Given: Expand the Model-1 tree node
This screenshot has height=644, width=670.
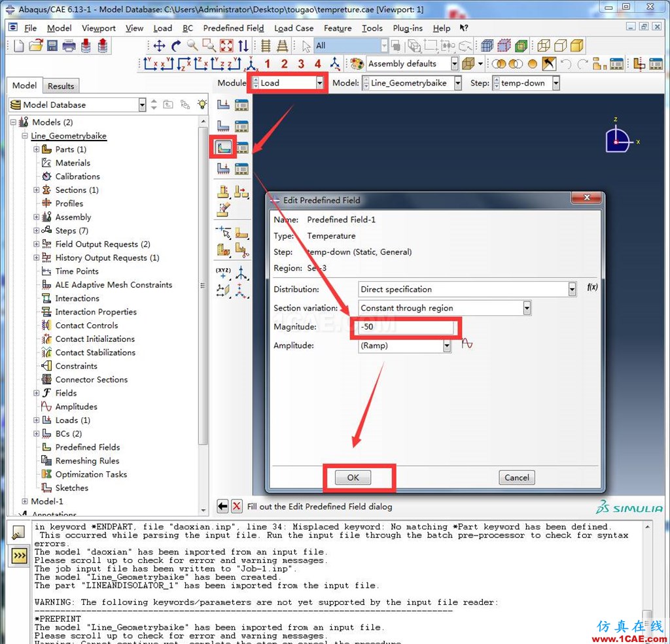Looking at the screenshot, I should tap(25, 501).
